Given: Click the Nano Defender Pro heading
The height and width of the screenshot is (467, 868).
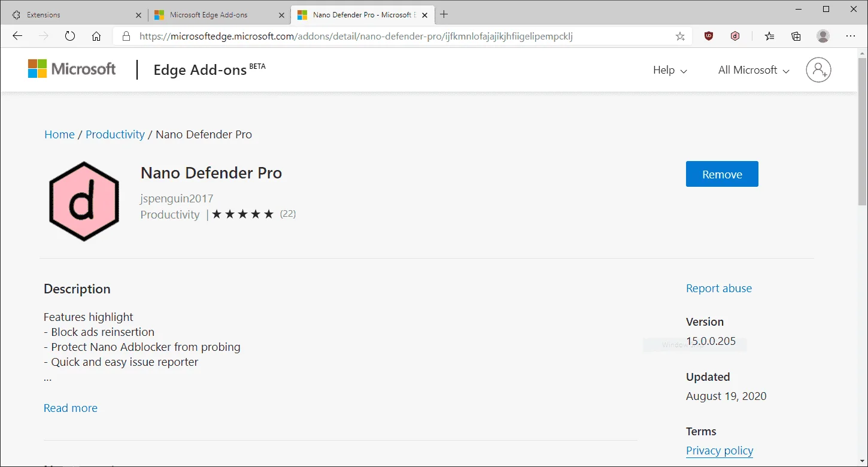Looking at the screenshot, I should (211, 173).
